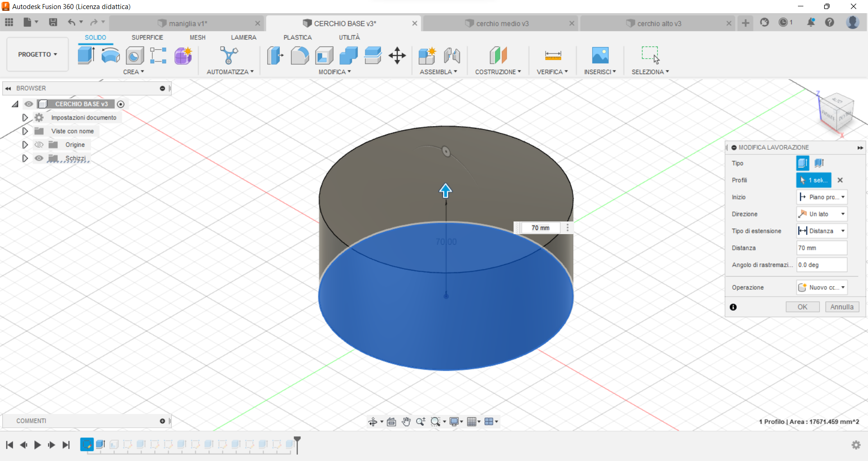Select the Shell tool icon
The image size is (868, 461).
pyautogui.click(x=324, y=56)
